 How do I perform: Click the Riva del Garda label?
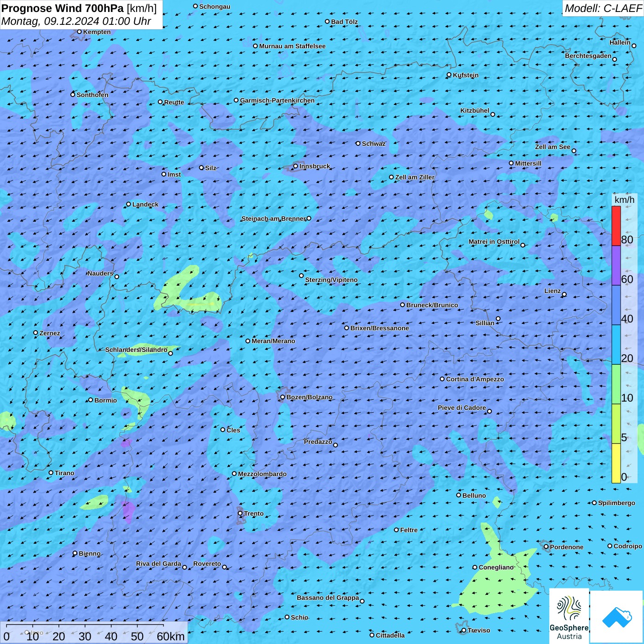coord(158,563)
